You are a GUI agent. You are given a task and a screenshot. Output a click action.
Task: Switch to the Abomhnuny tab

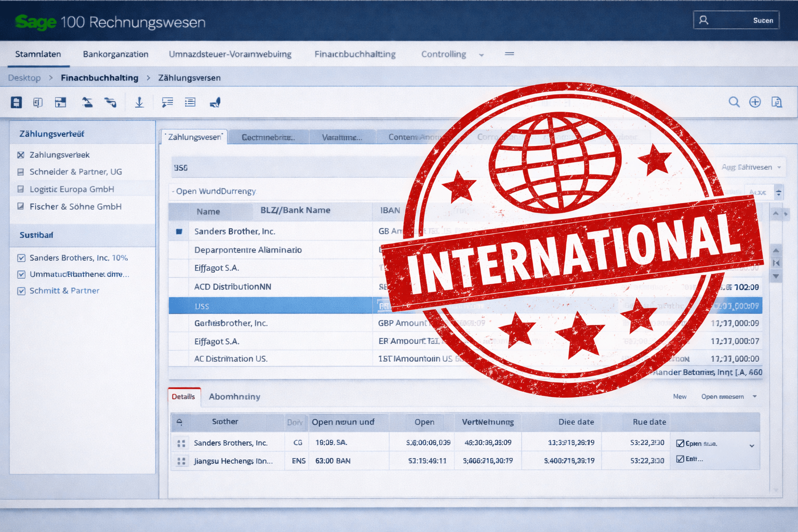[234, 396]
